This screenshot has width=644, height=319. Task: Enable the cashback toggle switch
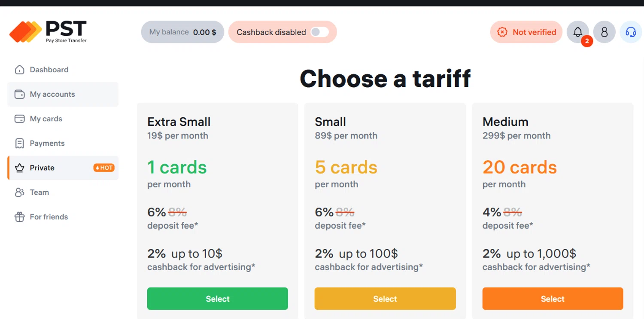(319, 32)
